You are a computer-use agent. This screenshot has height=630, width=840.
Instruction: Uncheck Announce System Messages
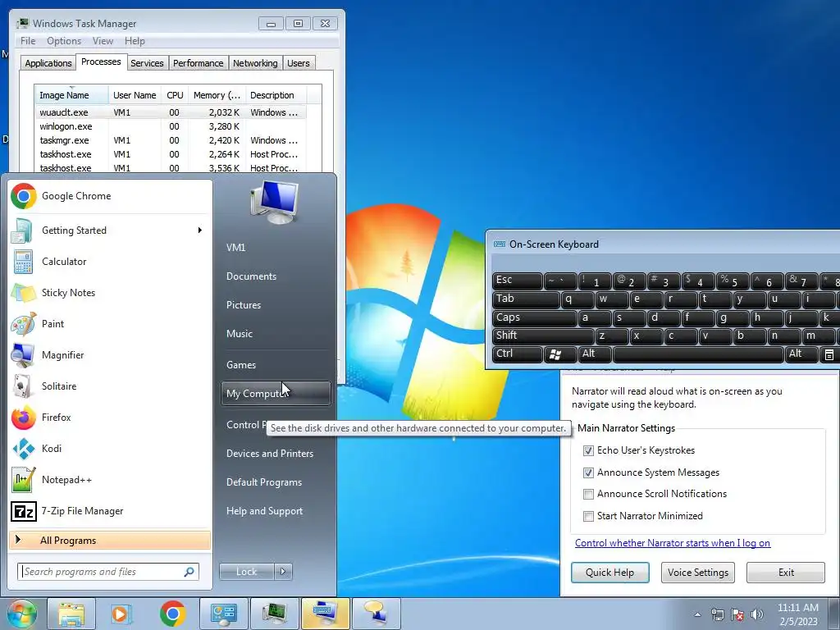(588, 472)
